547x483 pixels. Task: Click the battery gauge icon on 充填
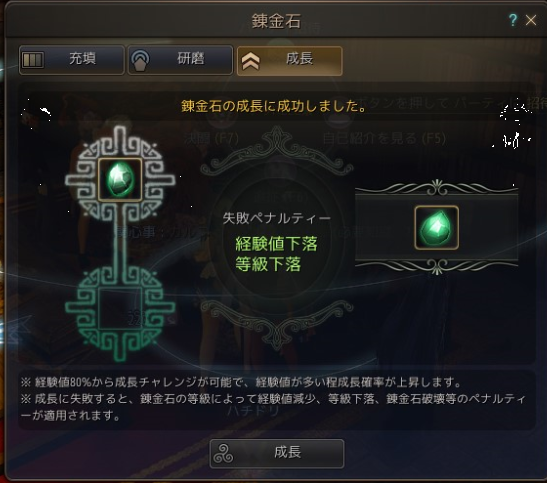[33, 60]
